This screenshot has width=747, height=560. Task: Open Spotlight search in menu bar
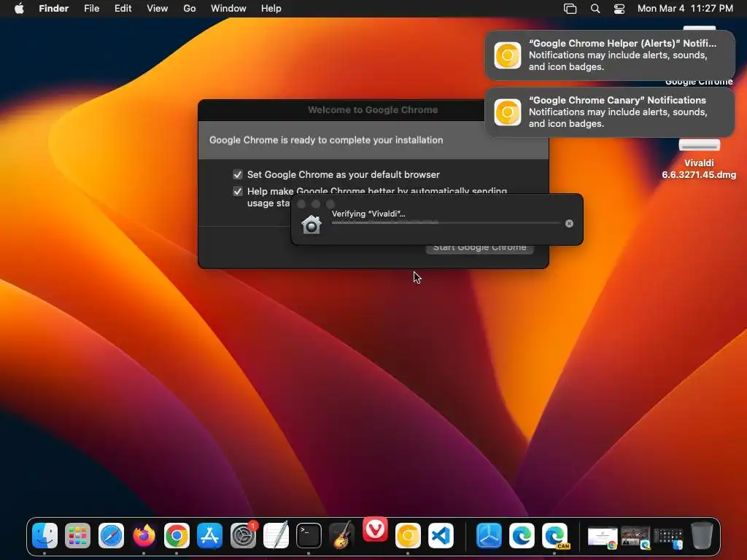595,9
